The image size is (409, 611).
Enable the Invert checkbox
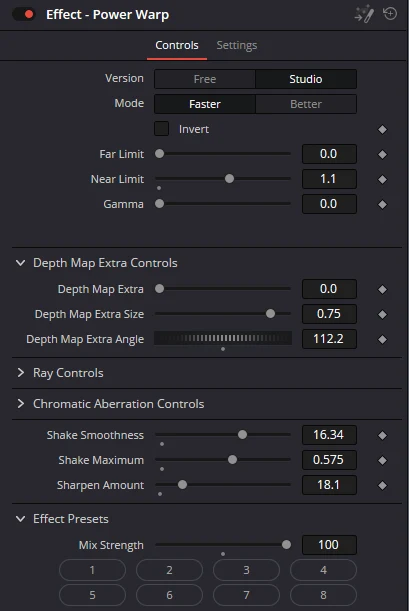(x=161, y=129)
